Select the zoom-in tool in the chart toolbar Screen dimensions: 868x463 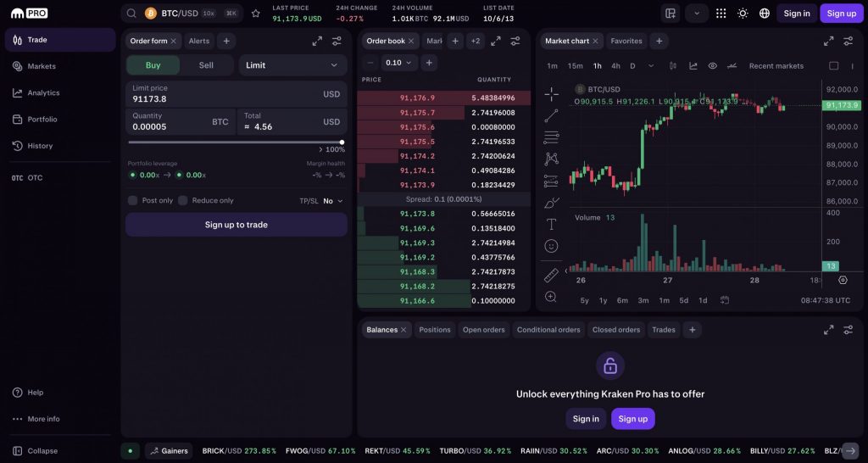[551, 297]
